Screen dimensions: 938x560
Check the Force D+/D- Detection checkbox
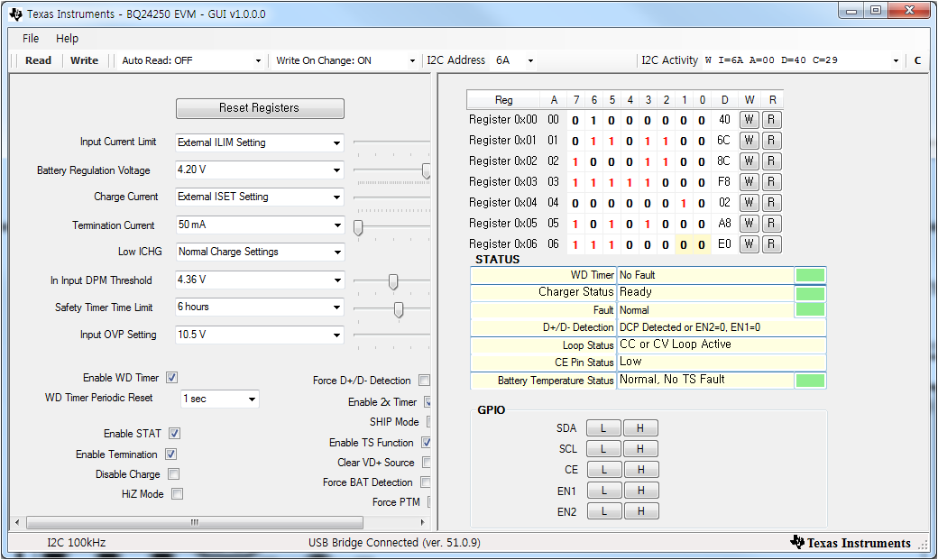424,381
